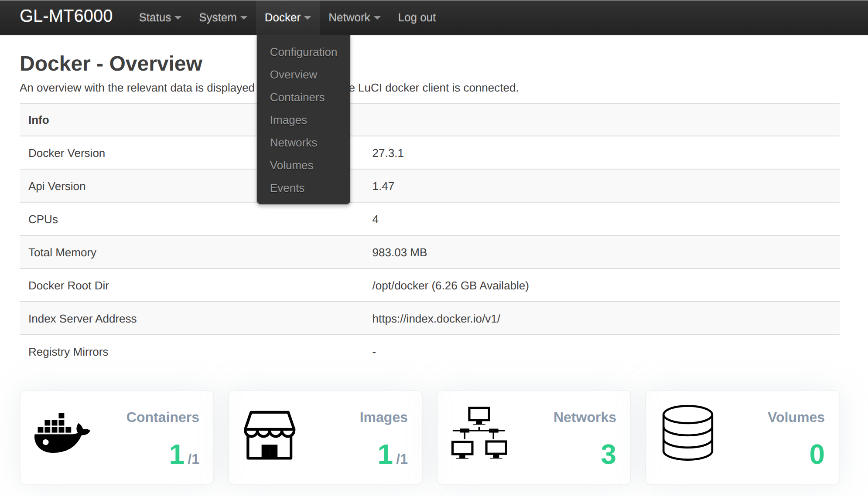868x496 pixels.
Task: Click the Volumes count 0
Action: pyautogui.click(x=817, y=454)
